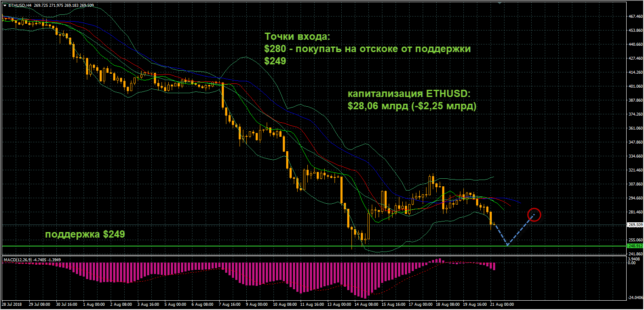Image resolution: width=644 pixels, height=310 pixels.
Task: Select the ETHUSD,H4 symbol title text
Action: tap(20, 6)
